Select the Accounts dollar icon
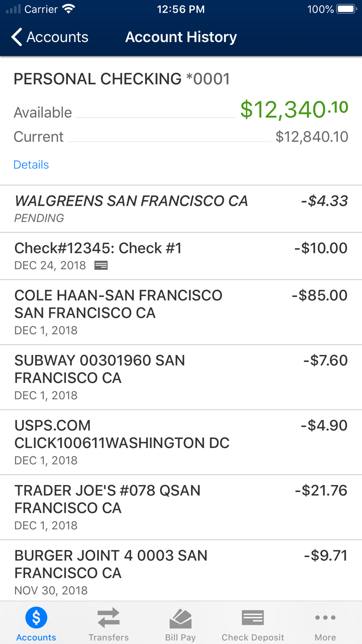362x644 pixels. [36, 618]
